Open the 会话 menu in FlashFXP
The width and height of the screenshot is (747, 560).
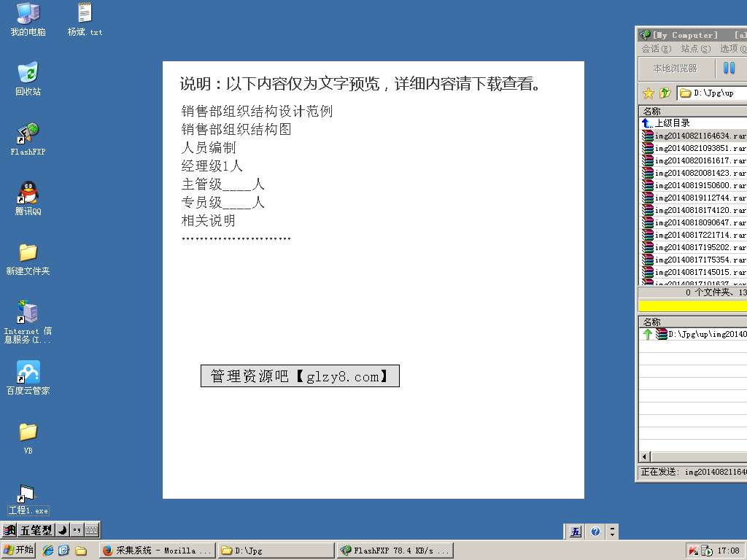[656, 49]
